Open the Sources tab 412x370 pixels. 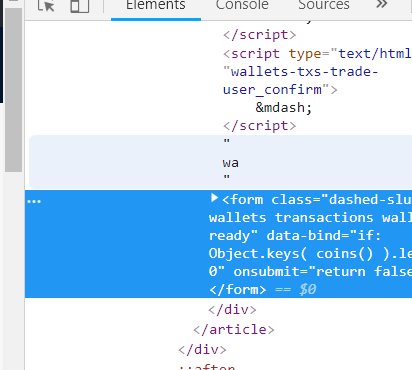click(324, 6)
